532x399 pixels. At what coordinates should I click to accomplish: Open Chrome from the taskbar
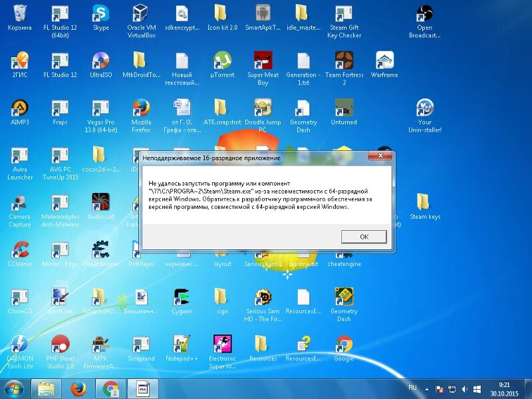(110, 389)
